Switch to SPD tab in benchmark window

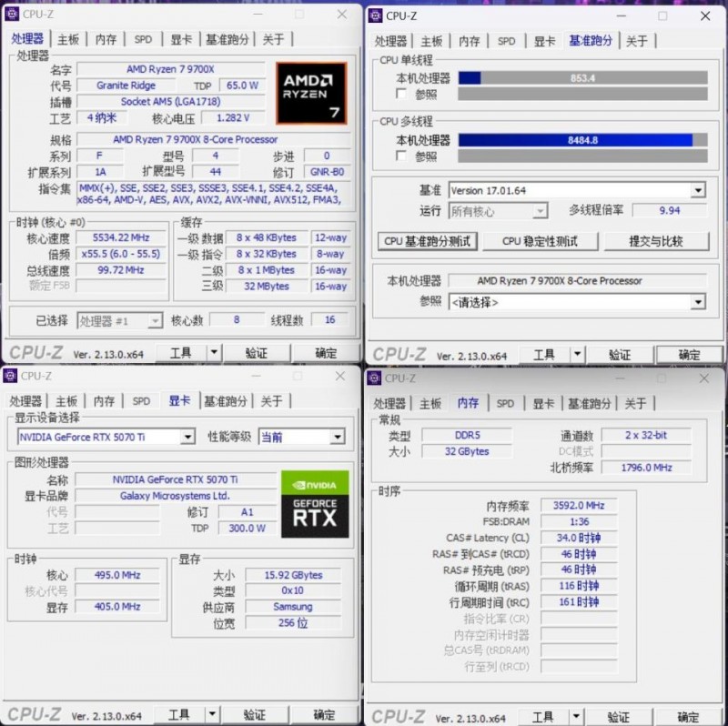pos(507,41)
